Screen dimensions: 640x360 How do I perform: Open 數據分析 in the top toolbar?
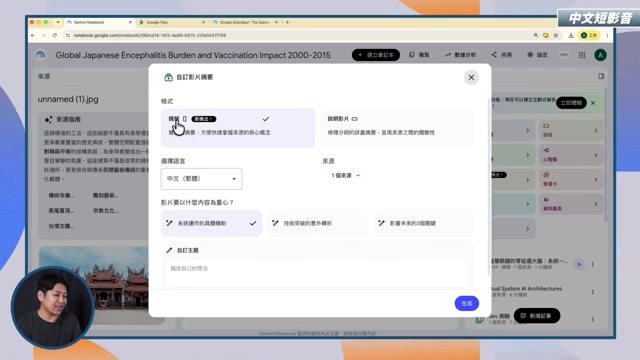(460, 55)
